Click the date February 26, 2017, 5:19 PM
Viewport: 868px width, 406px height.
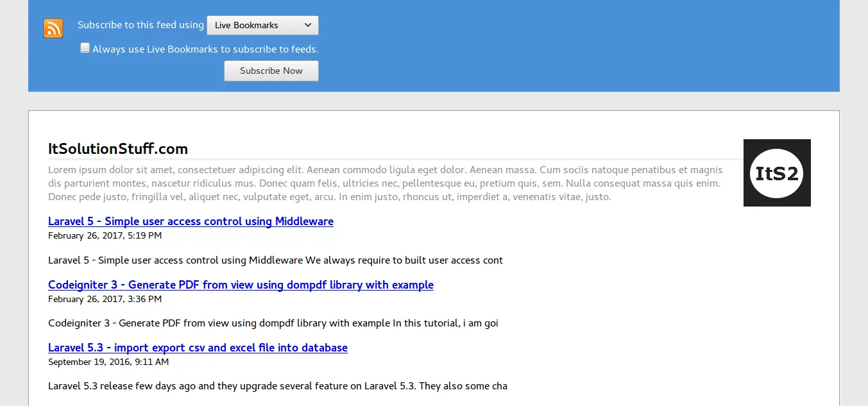[x=105, y=235]
